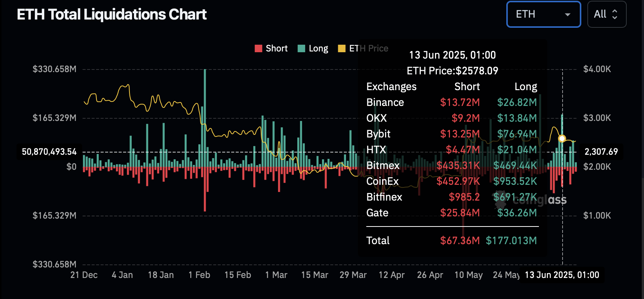Click the $4.00K right axis label
The width and height of the screenshot is (644, 299).
[597, 69]
